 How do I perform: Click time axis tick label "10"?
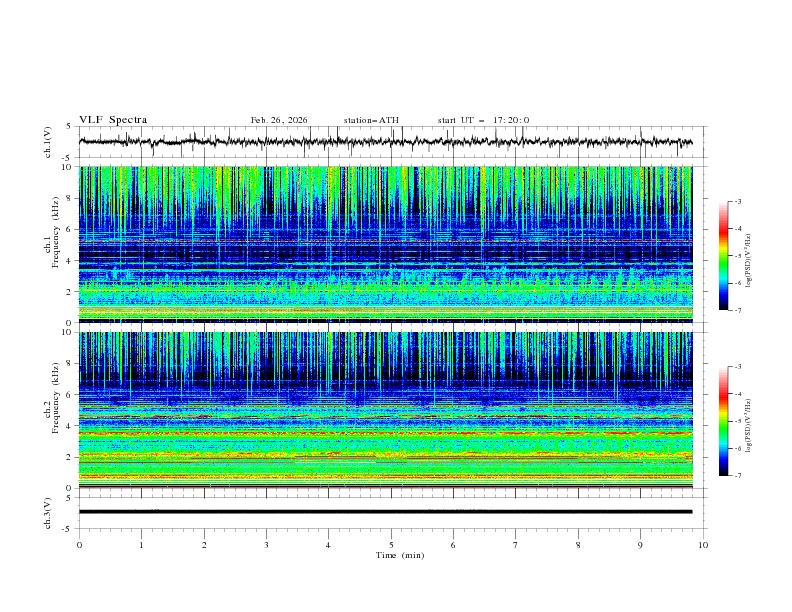pyautogui.click(x=703, y=545)
